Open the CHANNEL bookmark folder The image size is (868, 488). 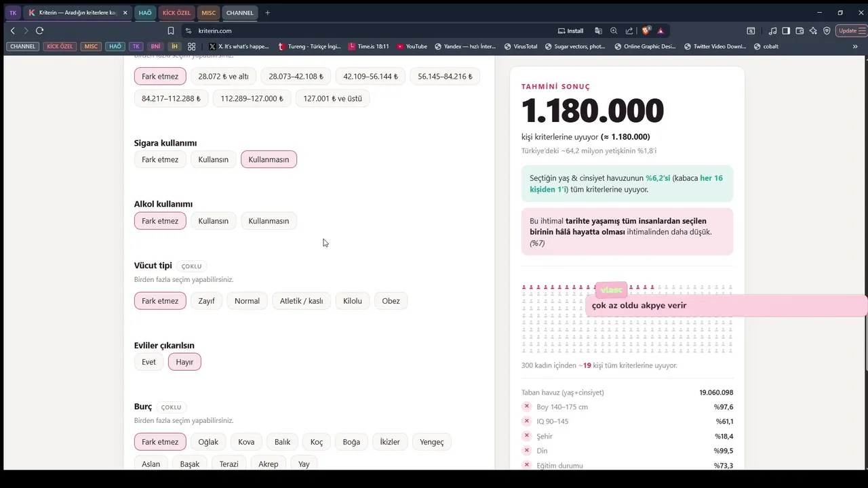[x=22, y=47]
